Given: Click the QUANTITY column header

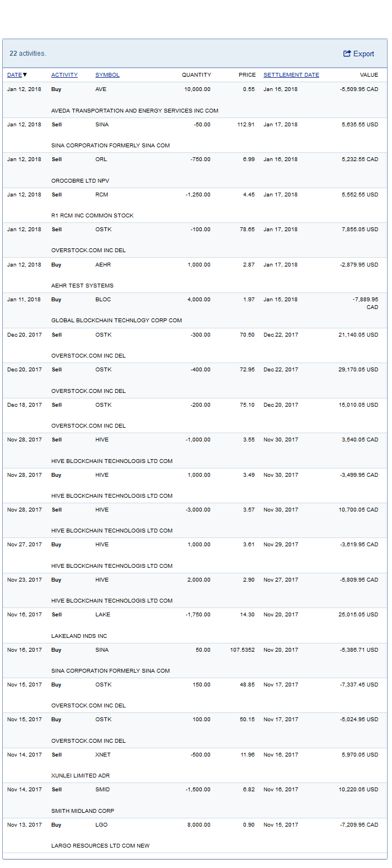Looking at the screenshot, I should click(x=196, y=75).
